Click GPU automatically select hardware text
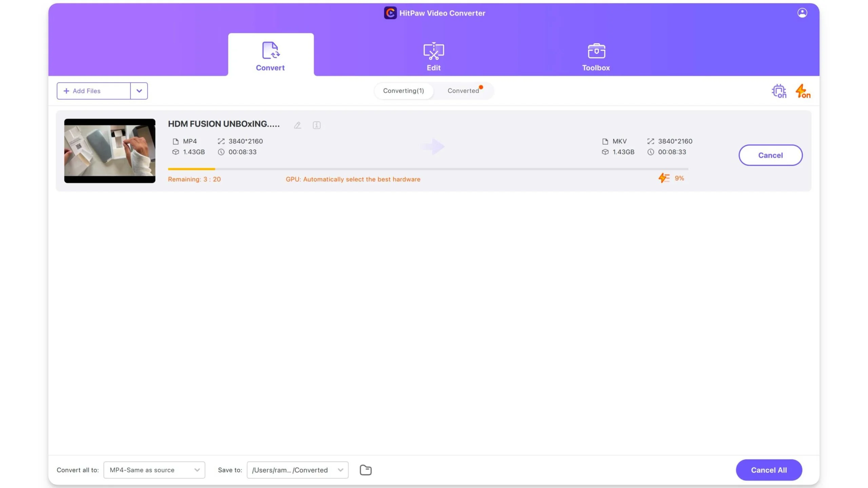This screenshot has height=488, width=868. 353,179
